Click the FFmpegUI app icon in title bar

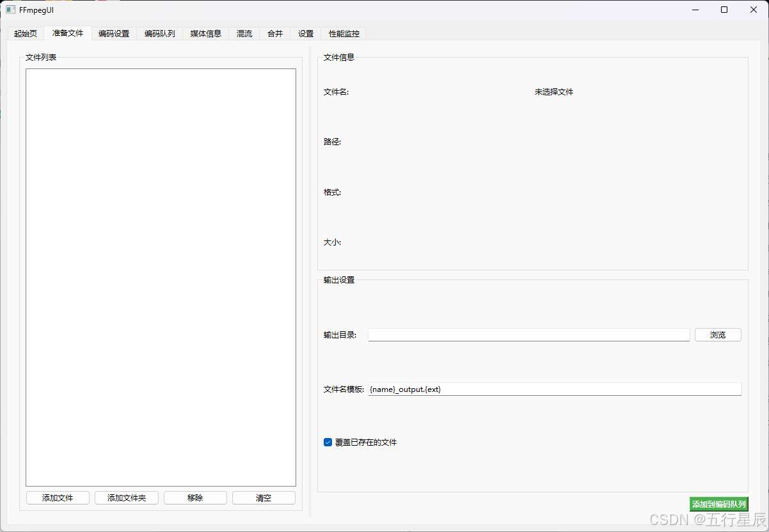11,10
